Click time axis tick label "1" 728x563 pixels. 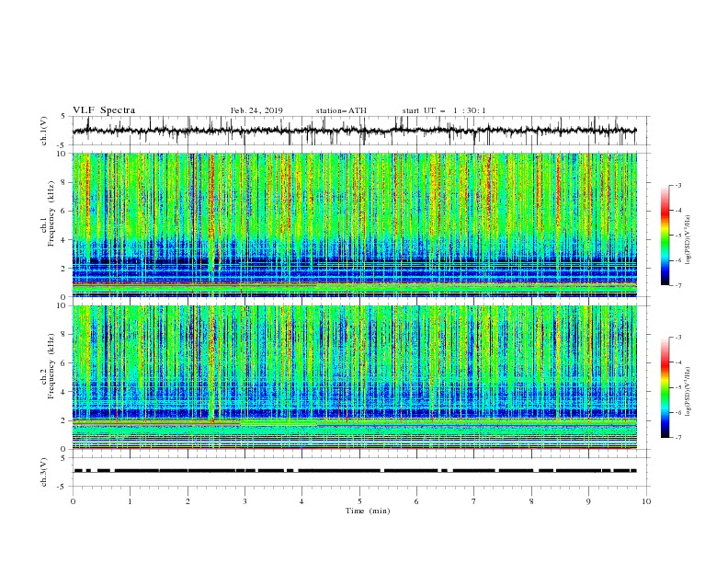point(130,501)
